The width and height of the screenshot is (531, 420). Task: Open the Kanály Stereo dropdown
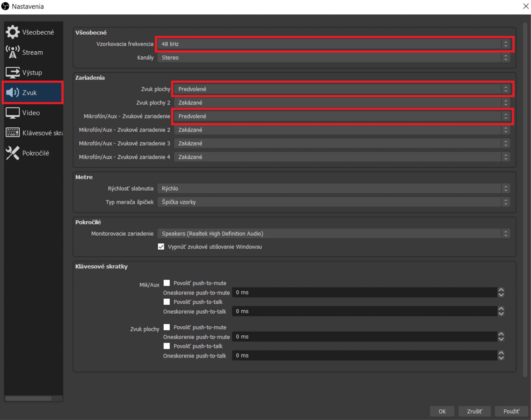[x=334, y=57]
